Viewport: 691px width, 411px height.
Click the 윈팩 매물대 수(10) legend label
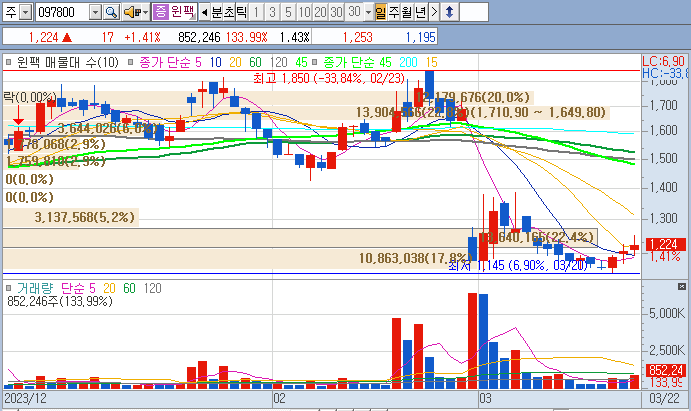pyautogui.click(x=68, y=63)
